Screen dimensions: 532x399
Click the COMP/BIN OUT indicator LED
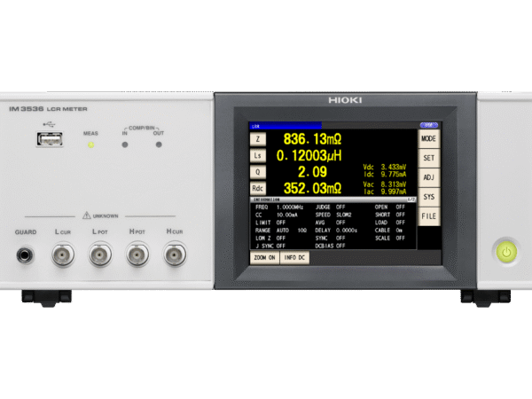coord(159,145)
